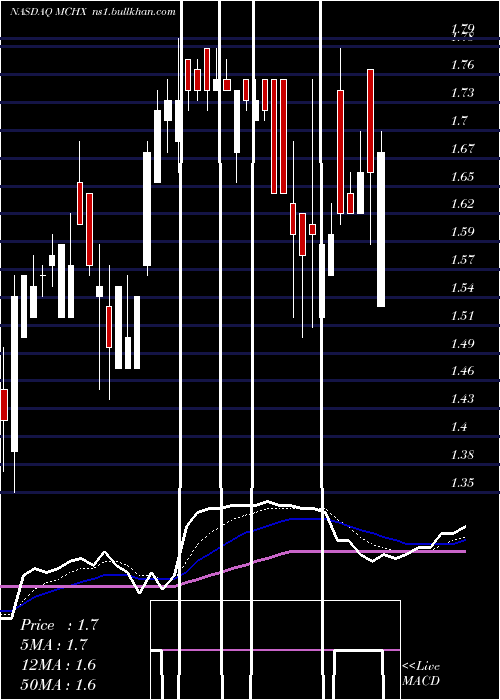500x700 pixels.
Task: Select the 1.62 price axis label
Action: click(x=462, y=204)
